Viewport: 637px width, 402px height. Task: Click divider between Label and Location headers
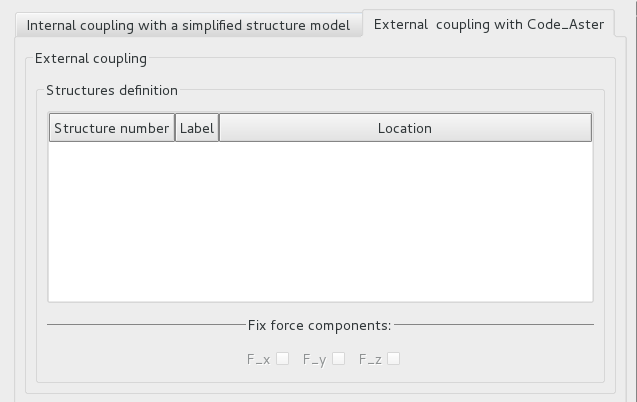[219, 128]
